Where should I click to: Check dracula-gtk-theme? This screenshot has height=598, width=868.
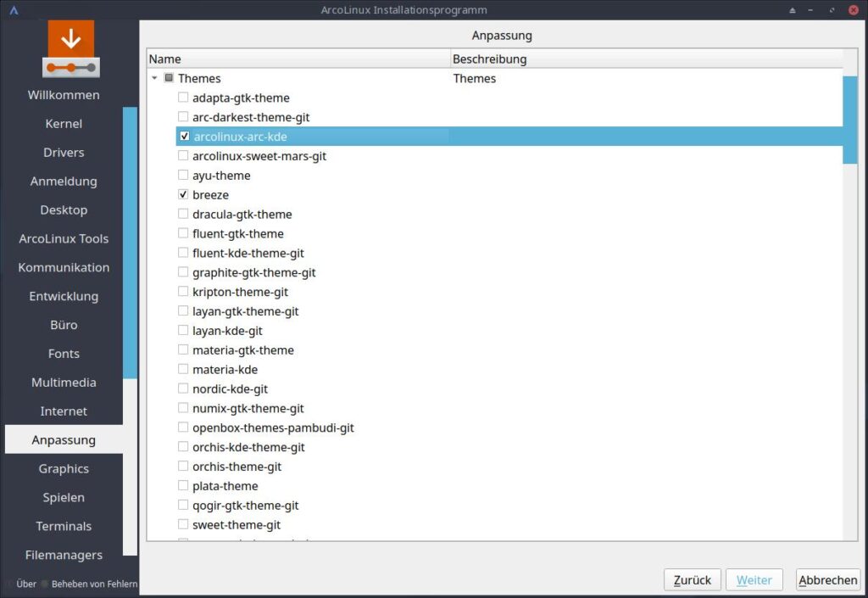(183, 214)
